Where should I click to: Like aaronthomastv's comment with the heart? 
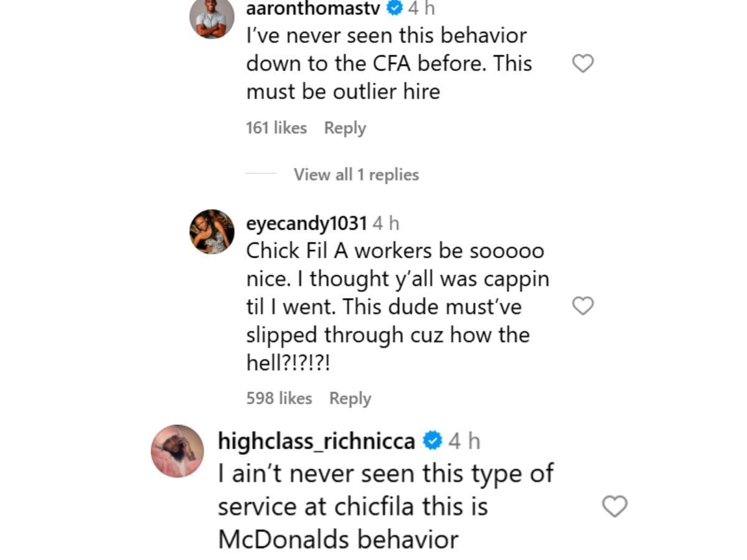pos(583,63)
